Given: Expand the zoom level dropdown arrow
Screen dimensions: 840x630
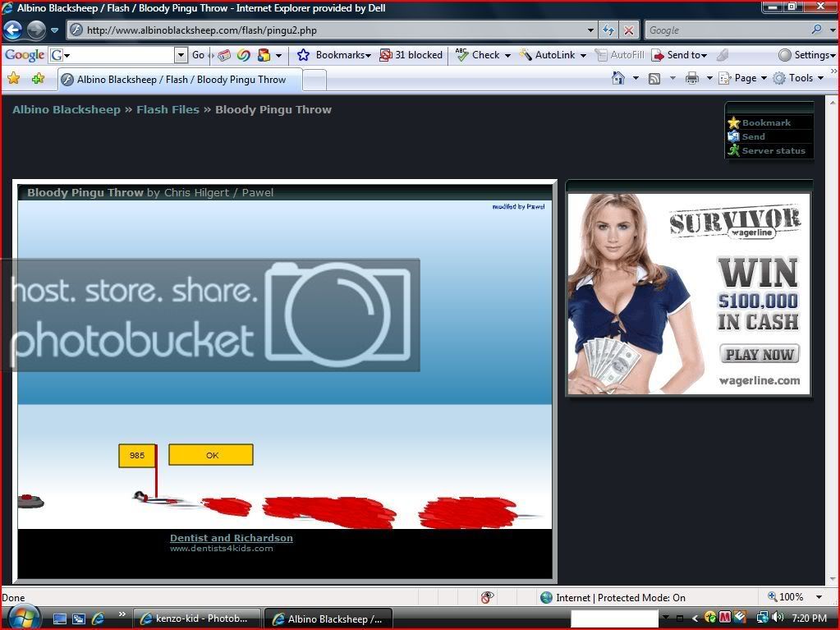Looking at the screenshot, I should click(x=819, y=597).
